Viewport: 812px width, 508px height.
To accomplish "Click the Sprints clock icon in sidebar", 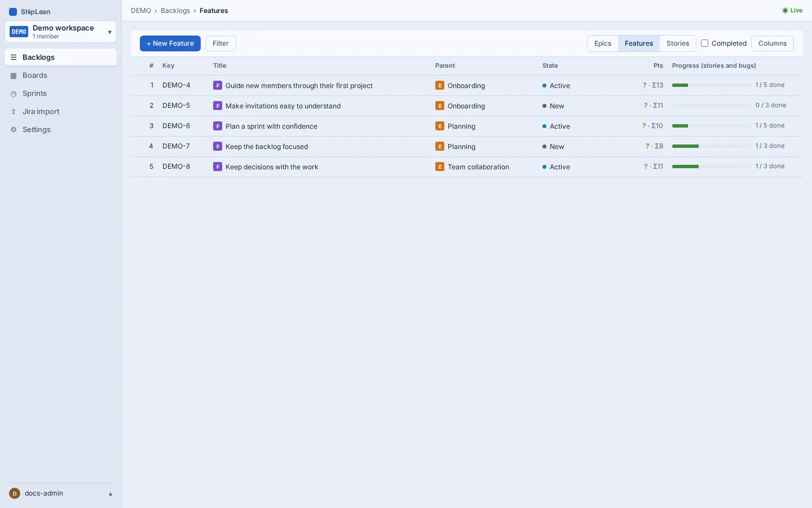I will pos(14,94).
